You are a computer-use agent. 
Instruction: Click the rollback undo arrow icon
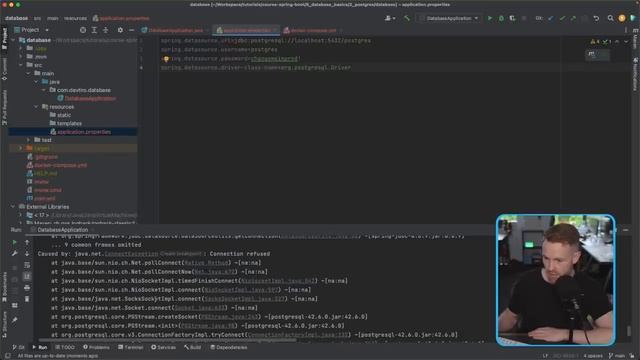(596, 18)
